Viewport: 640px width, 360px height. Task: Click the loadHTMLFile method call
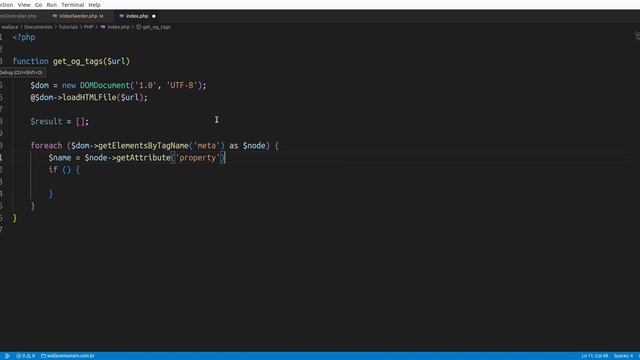(89, 98)
